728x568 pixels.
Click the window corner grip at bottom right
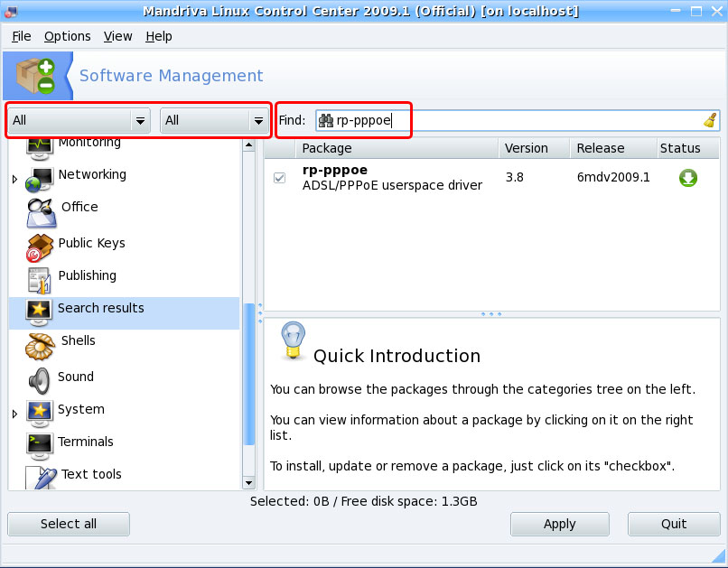(x=719, y=556)
